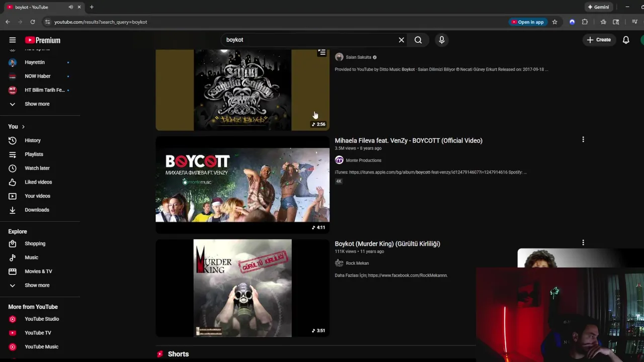Viewport: 644px width, 362px height.
Task: Close the boykot YouTube tab
Action: coord(79,7)
